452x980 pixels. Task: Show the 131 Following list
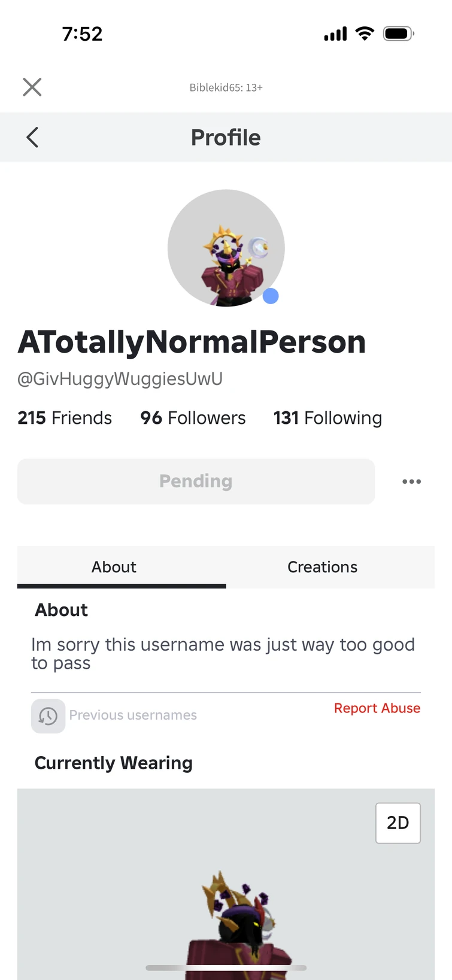327,417
